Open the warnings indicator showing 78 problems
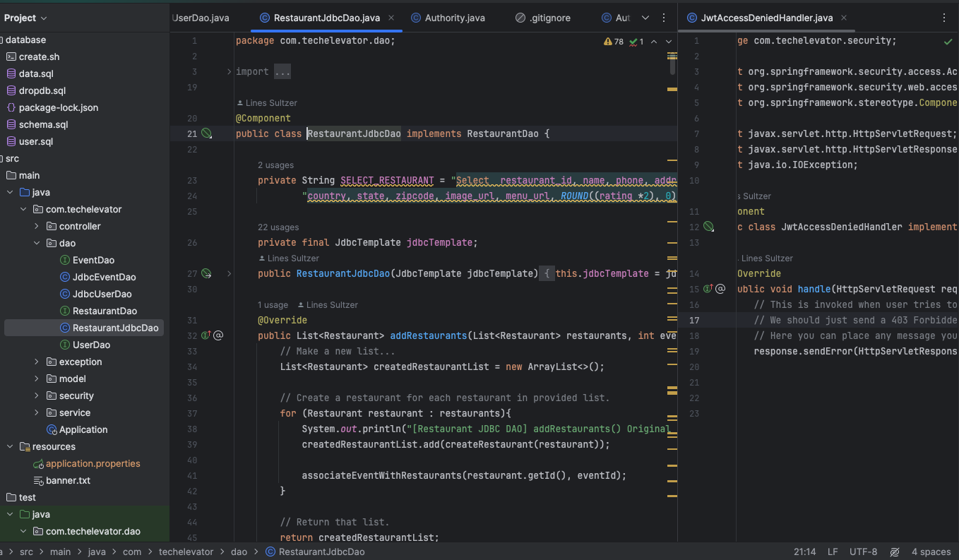The height and width of the screenshot is (560, 959). click(612, 41)
